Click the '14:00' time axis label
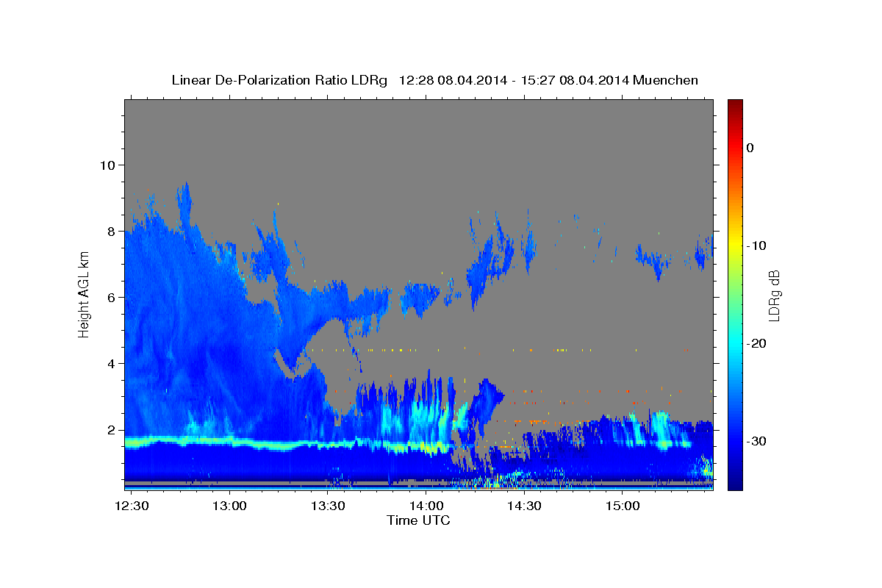Viewport: 882px width, 588px height. [426, 506]
